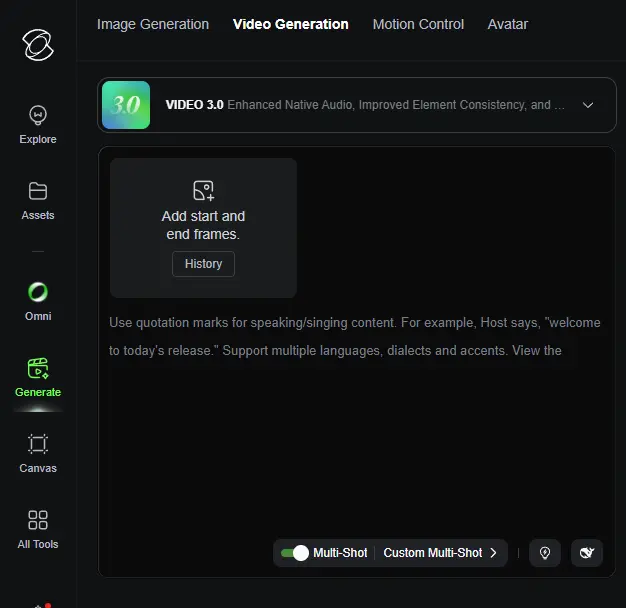Click the History button
This screenshot has height=608, width=626.
203,264
